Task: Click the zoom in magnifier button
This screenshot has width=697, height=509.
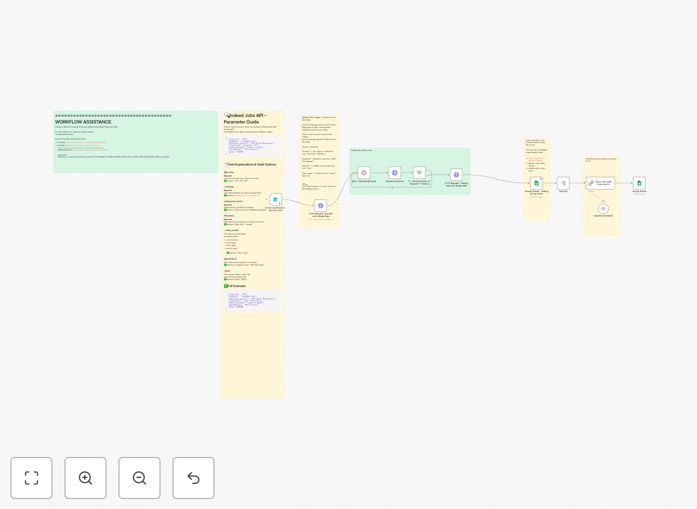Action: pyautogui.click(x=85, y=478)
